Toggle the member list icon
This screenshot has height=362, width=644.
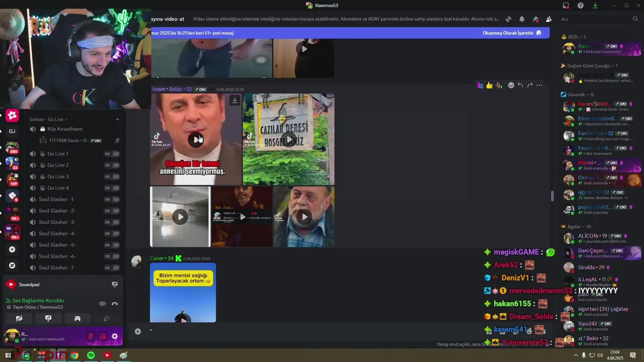click(548, 19)
